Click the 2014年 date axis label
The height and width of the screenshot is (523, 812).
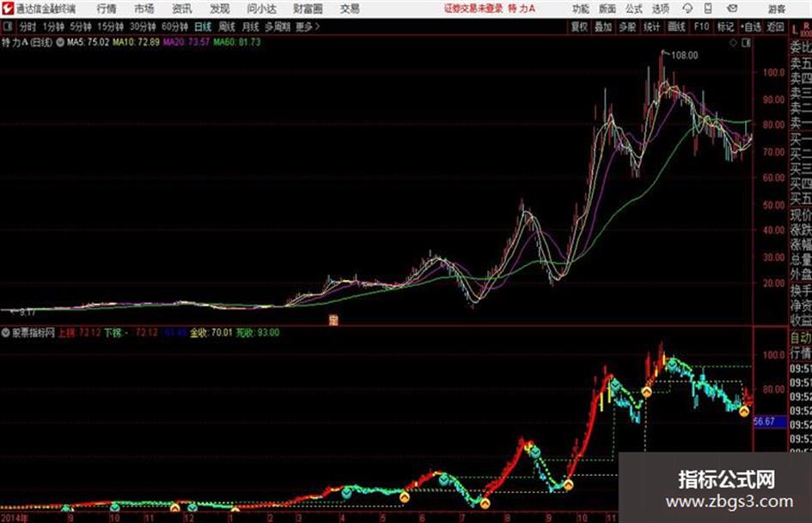[x=14, y=519]
